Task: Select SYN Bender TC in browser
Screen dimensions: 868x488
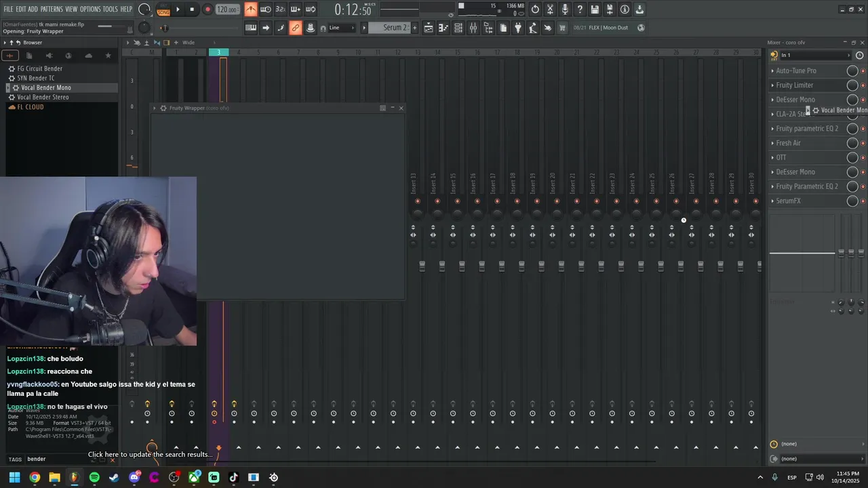Action: pos(36,78)
